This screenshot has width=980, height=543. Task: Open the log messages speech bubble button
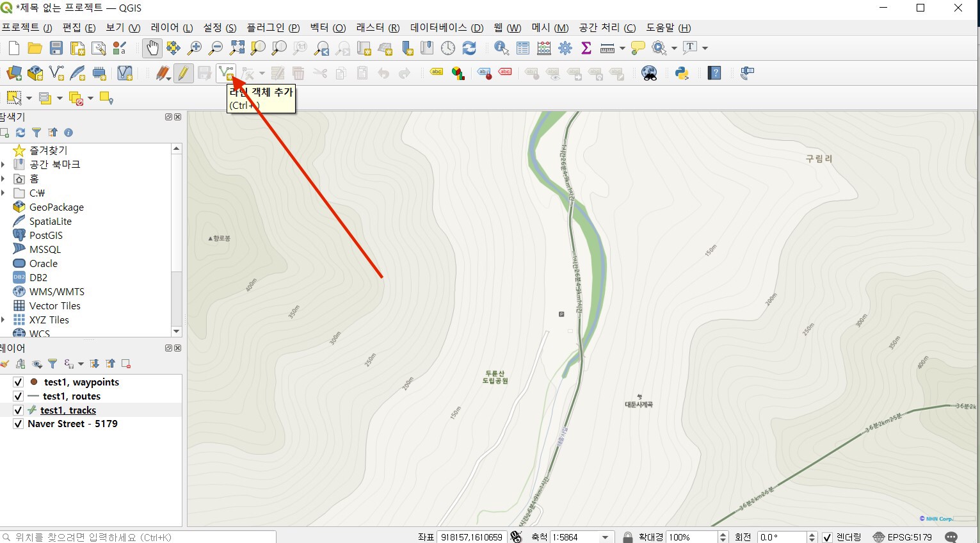951,537
